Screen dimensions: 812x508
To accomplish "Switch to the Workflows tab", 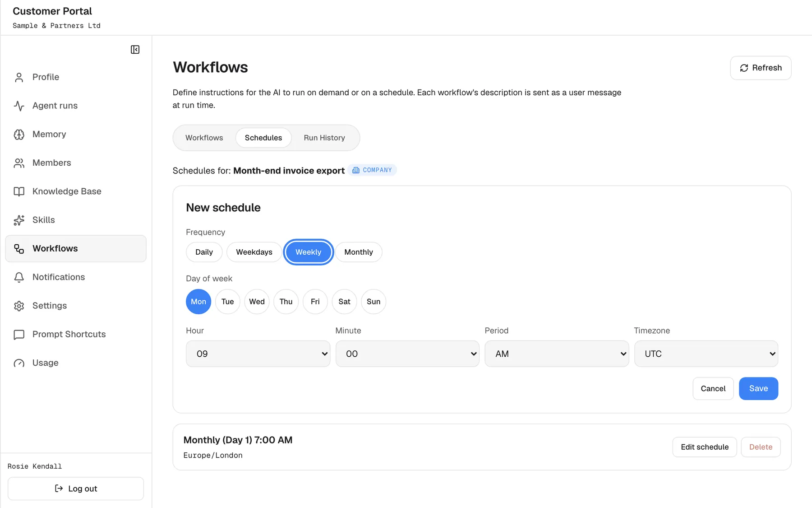I will click(204, 138).
